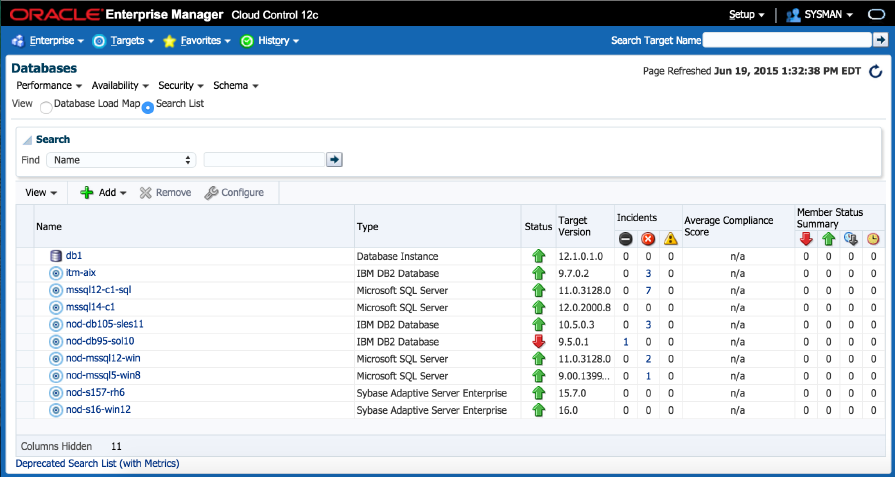895x477 pixels.
Task: Click the Targets bullseye icon
Action: (99, 41)
